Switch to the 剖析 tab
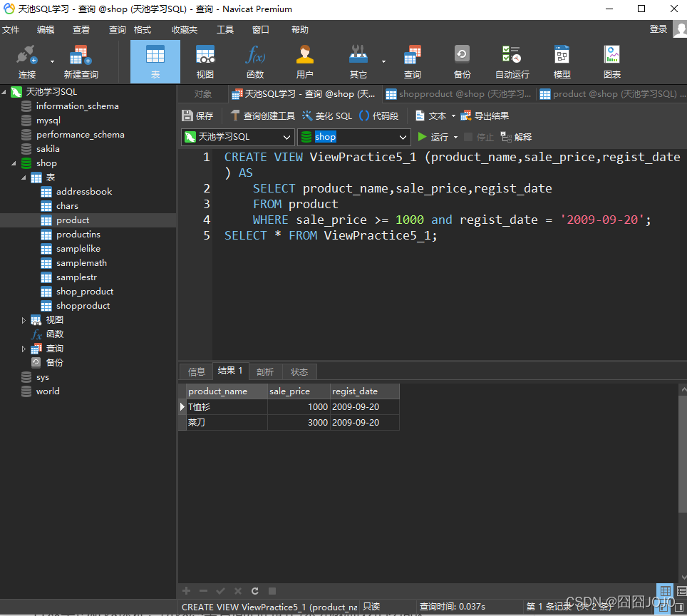Screen dimensions: 687x616 click(265, 371)
